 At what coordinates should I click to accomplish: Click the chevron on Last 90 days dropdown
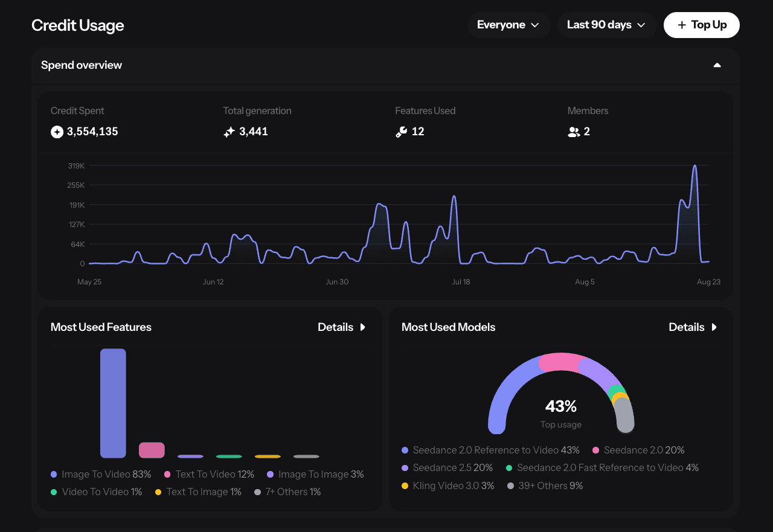(641, 25)
